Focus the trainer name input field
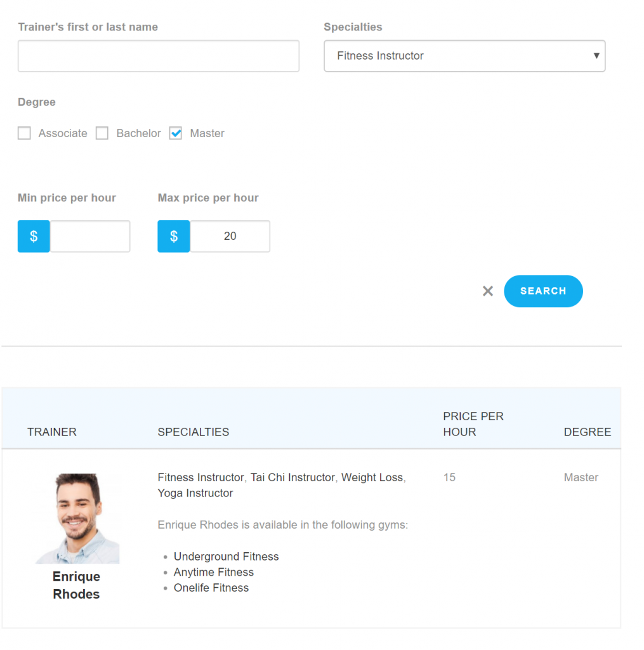 click(x=158, y=56)
